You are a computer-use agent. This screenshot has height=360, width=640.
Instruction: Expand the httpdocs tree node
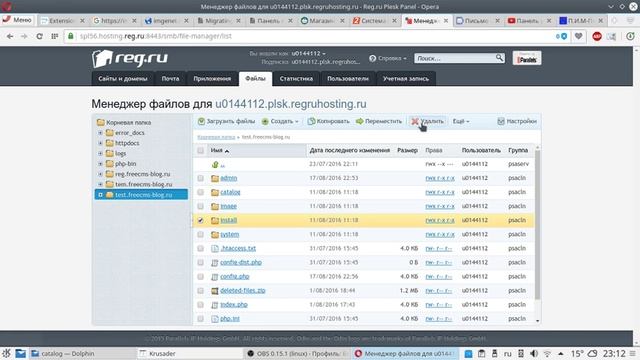tap(100, 143)
